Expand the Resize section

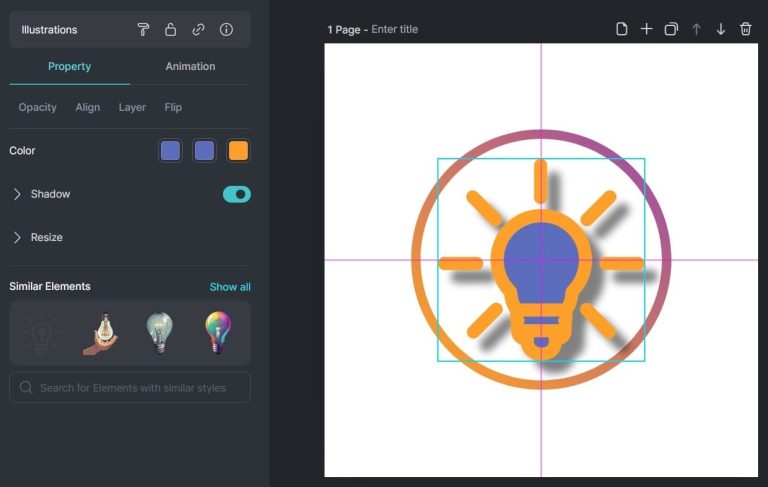(x=17, y=237)
